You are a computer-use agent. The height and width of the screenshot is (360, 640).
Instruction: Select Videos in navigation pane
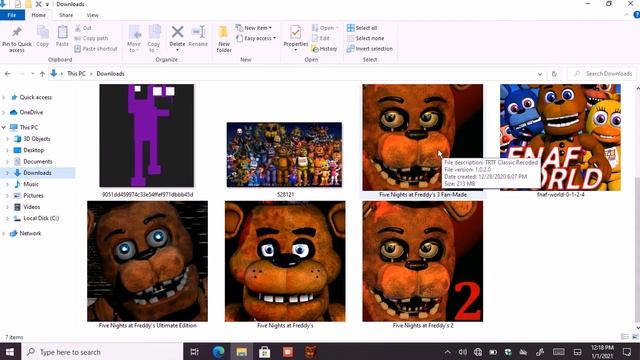tap(31, 207)
